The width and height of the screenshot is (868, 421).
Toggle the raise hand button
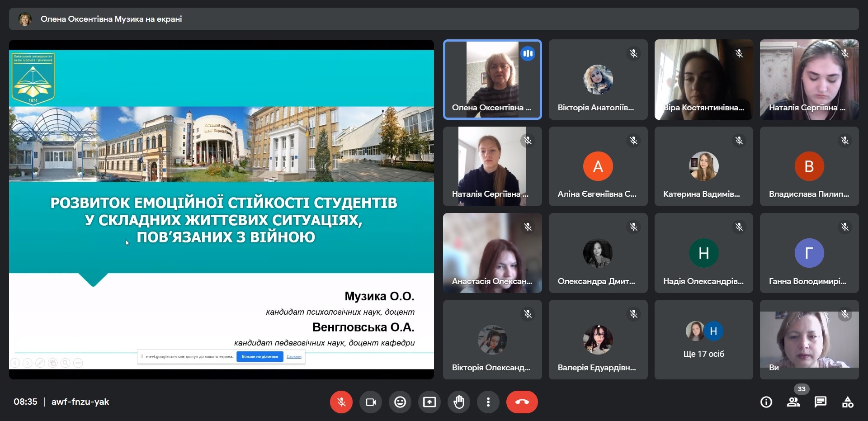(x=459, y=402)
